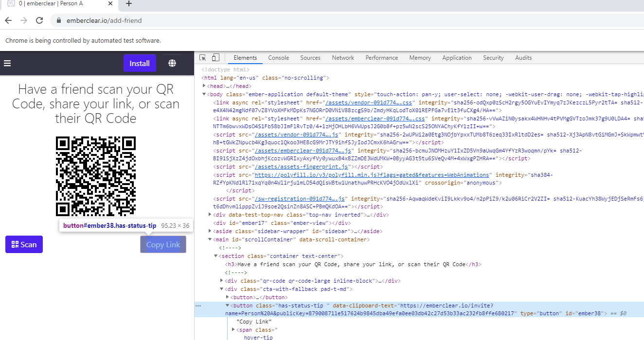Select the emberclear Person A browser tab
This screenshot has height=340, width=644.
[x=58, y=4]
